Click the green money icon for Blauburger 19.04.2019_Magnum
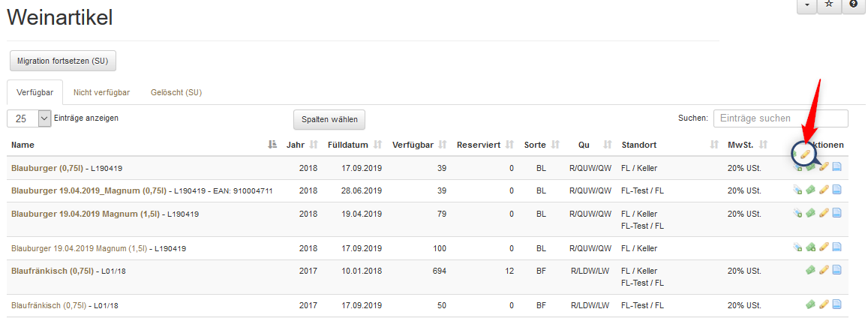The image size is (868, 318). click(x=811, y=190)
